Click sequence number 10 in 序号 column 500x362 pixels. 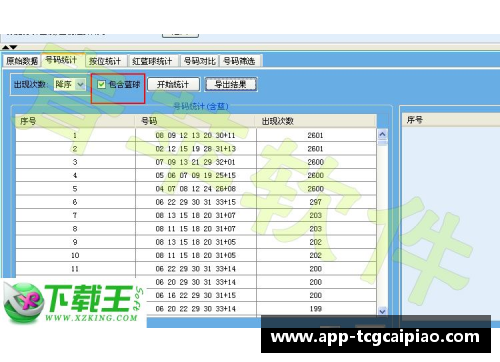click(75, 255)
